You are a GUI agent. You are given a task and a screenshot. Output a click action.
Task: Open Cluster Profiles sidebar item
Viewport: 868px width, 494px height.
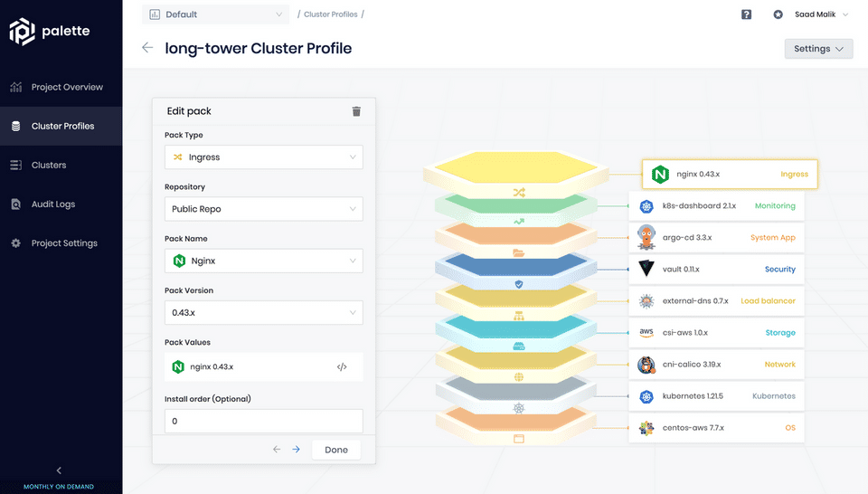click(x=61, y=127)
